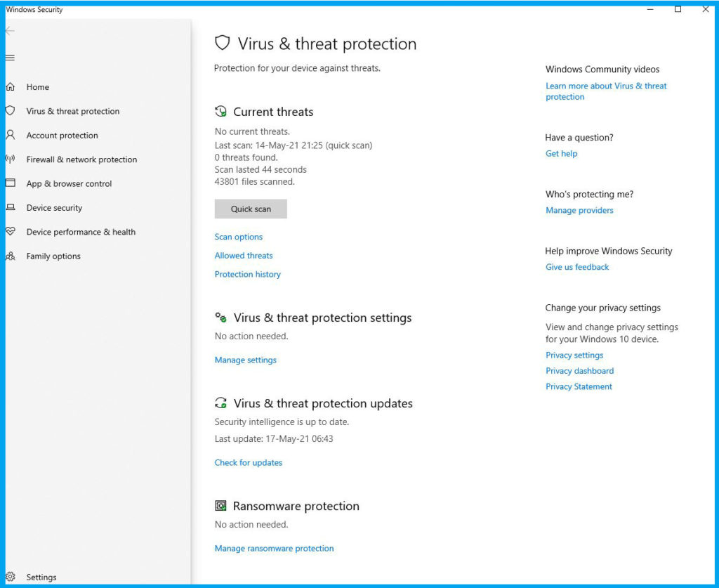
Task: Click the back navigation arrow
Action: click(x=8, y=31)
